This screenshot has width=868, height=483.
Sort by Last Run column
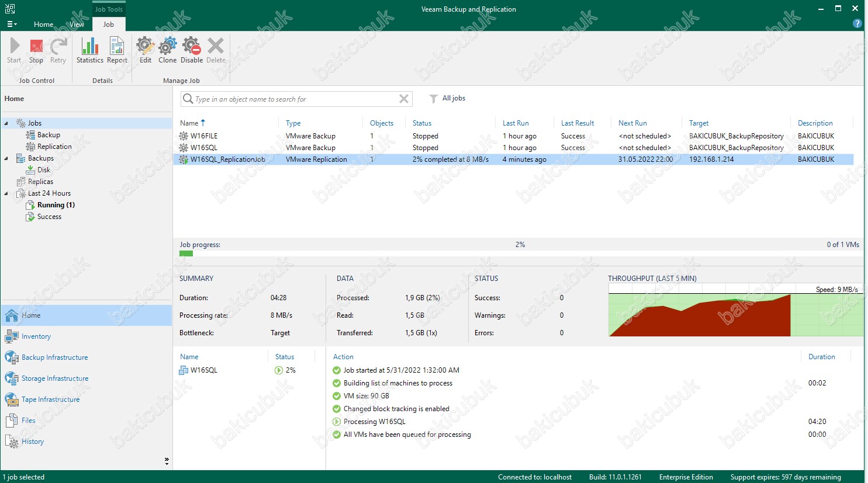[516, 123]
